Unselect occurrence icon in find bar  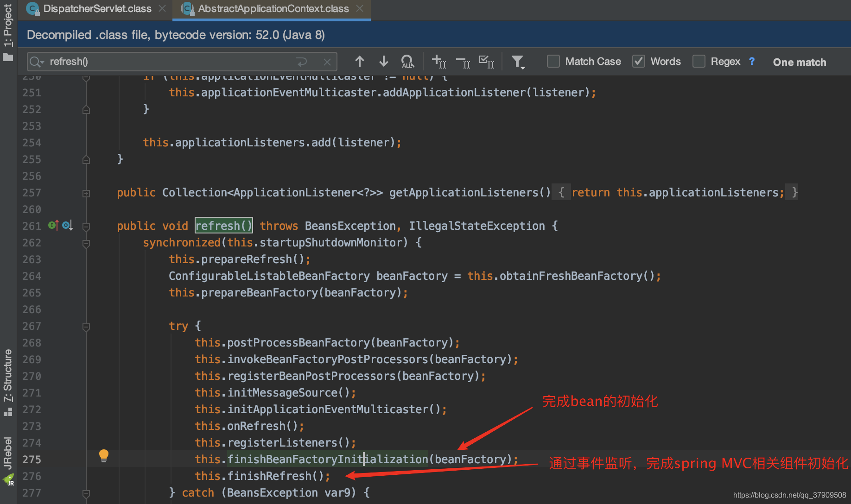coord(463,62)
